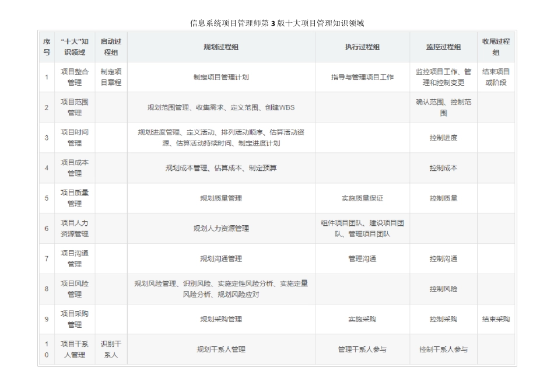Click the 项目时间管理 cell
This screenshot has height=392, width=554.
(75, 138)
